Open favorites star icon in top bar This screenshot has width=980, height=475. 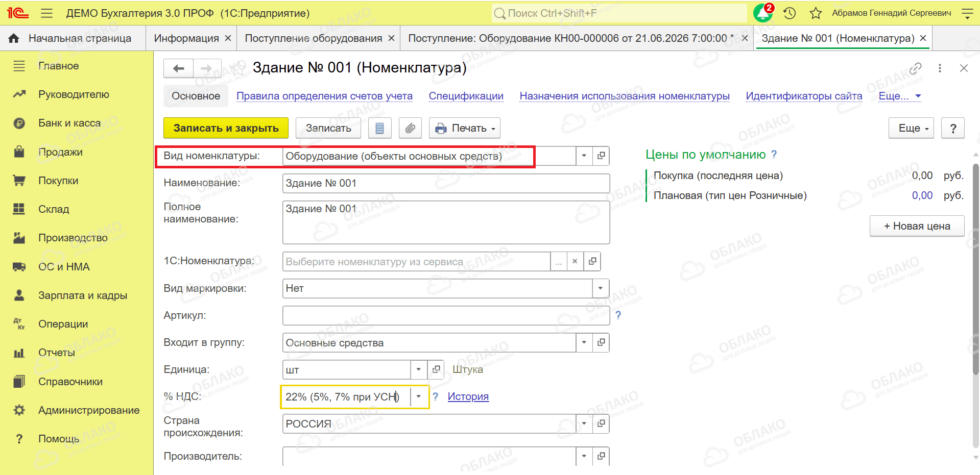pos(816,13)
